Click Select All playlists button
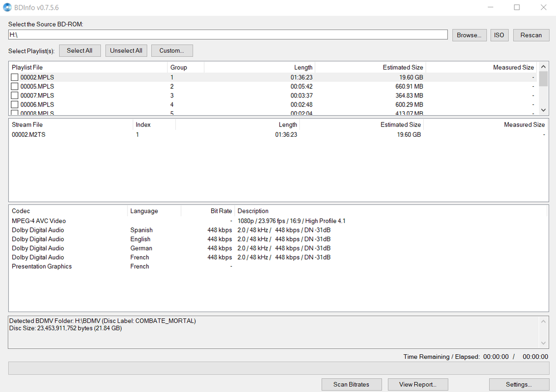The height and width of the screenshot is (392, 556). tap(80, 51)
